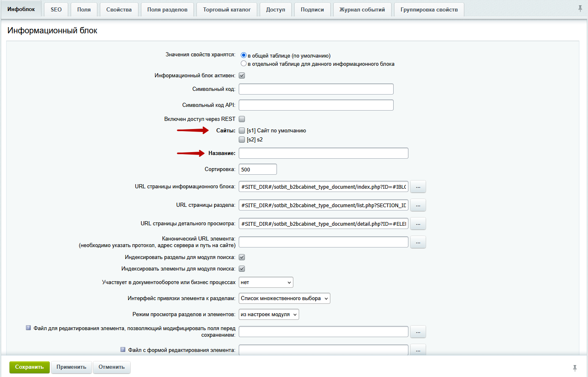588x377 pixels.
Task: Click the green Сохранить button
Action: (29, 367)
